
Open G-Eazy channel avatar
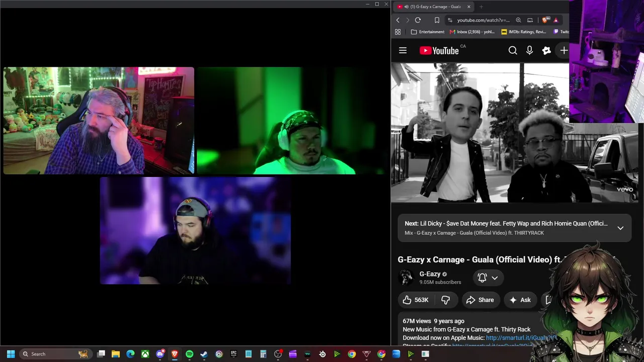(406, 278)
